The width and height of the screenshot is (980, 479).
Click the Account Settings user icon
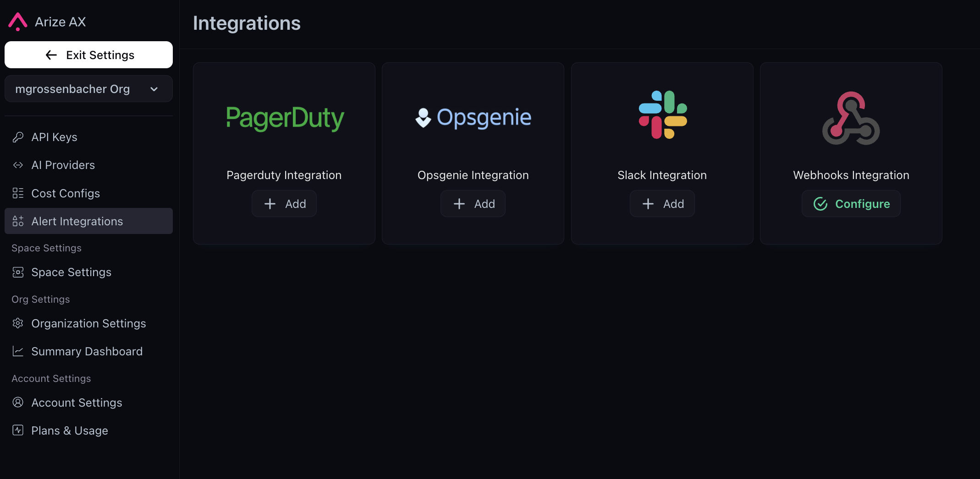(x=18, y=403)
